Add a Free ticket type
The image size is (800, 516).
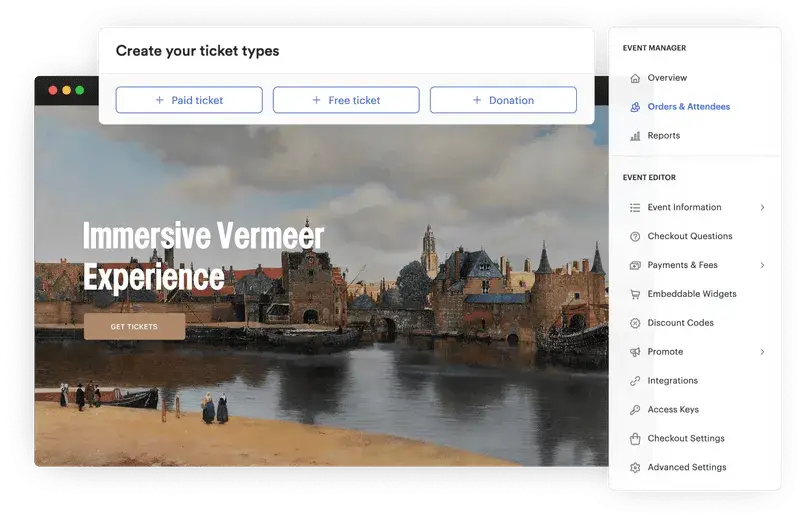tap(346, 100)
